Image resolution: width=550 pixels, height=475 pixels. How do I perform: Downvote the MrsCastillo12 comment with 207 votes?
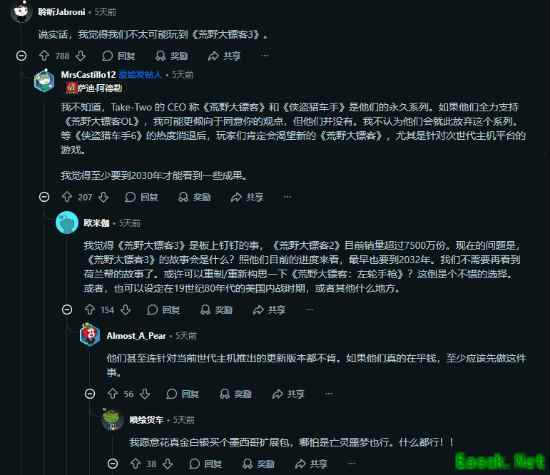point(103,197)
